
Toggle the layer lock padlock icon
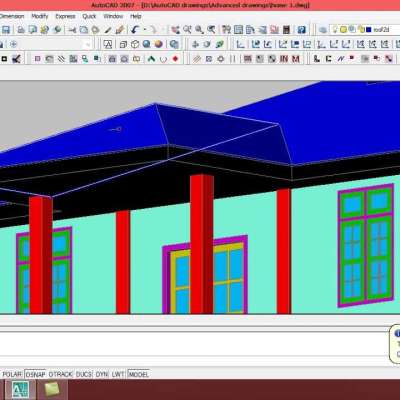361,30
